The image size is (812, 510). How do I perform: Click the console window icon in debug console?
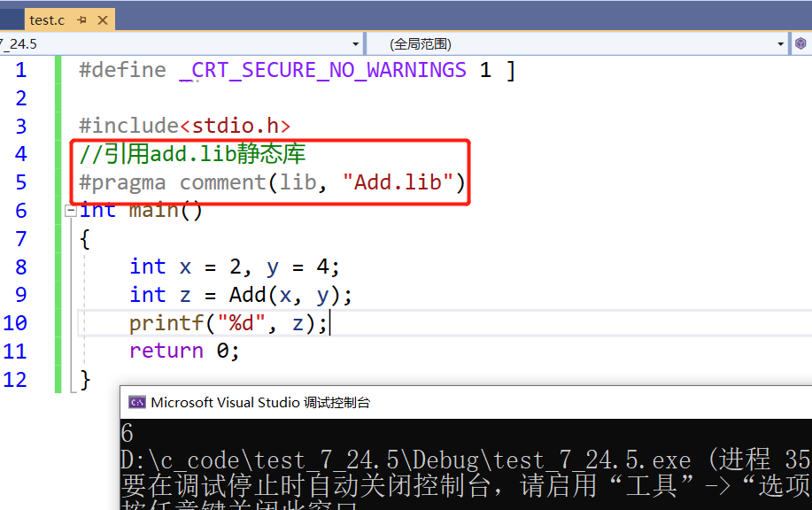point(137,402)
